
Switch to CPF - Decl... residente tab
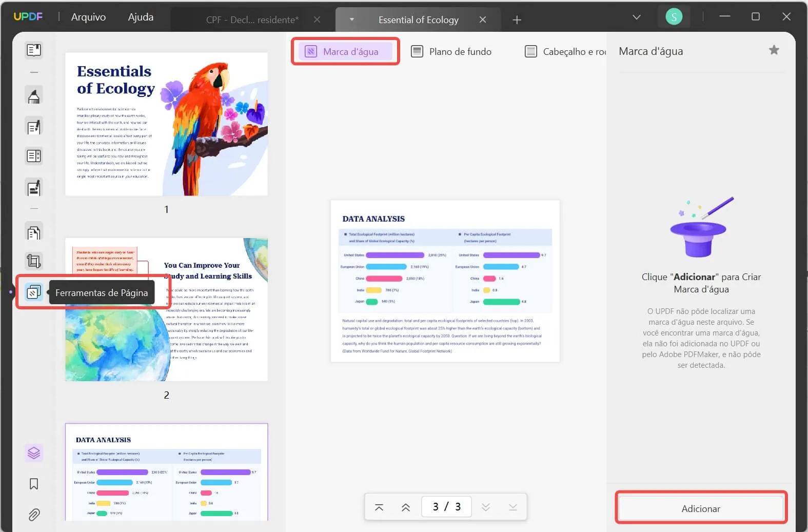[252, 19]
